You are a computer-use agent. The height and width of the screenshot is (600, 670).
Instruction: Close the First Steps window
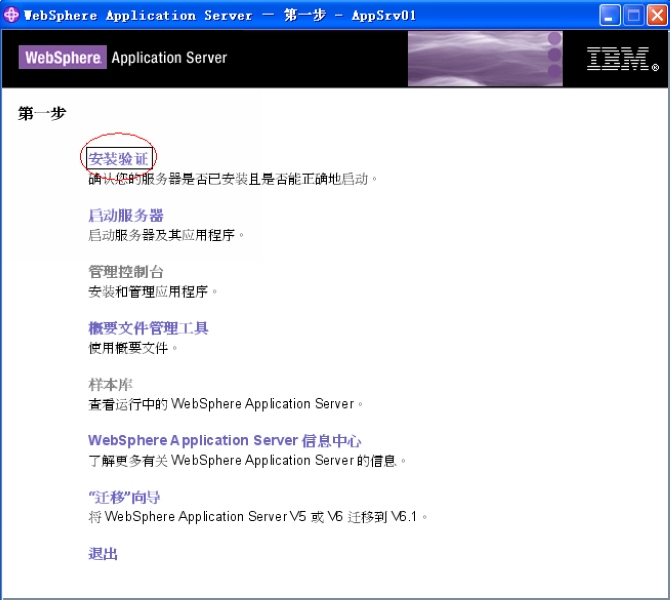657,16
